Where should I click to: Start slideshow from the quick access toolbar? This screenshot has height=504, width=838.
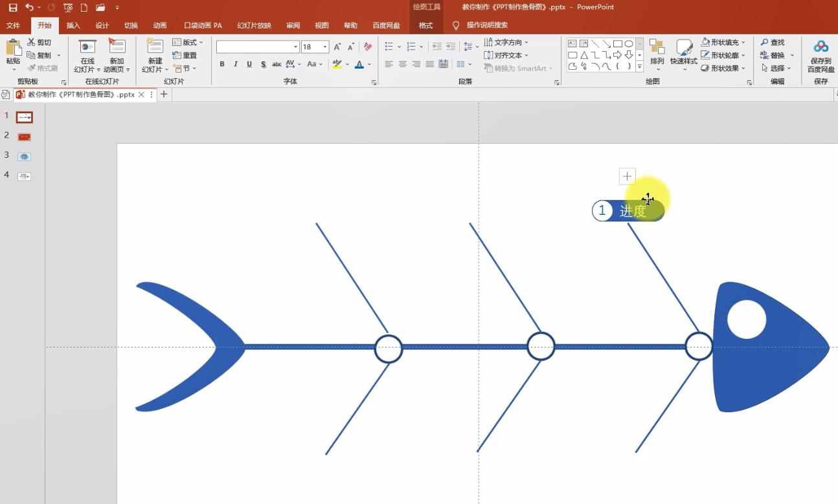pyautogui.click(x=68, y=8)
